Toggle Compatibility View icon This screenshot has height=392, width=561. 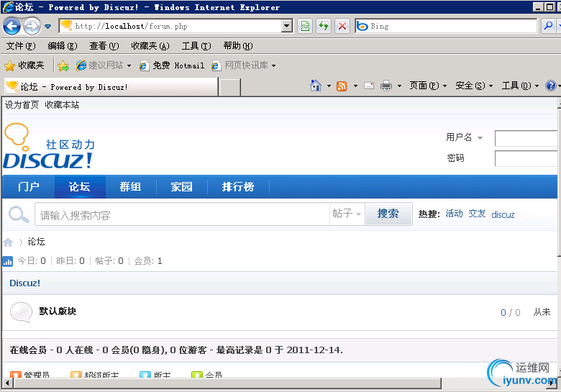tap(305, 26)
